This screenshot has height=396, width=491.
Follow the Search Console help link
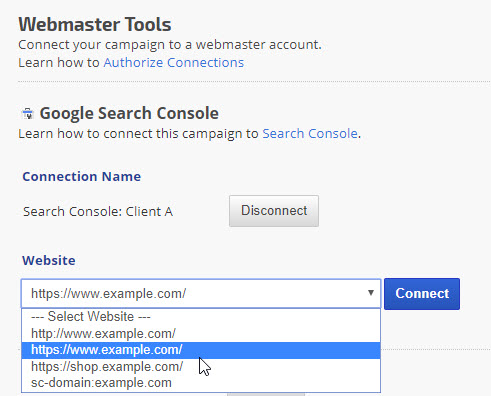[x=310, y=134]
